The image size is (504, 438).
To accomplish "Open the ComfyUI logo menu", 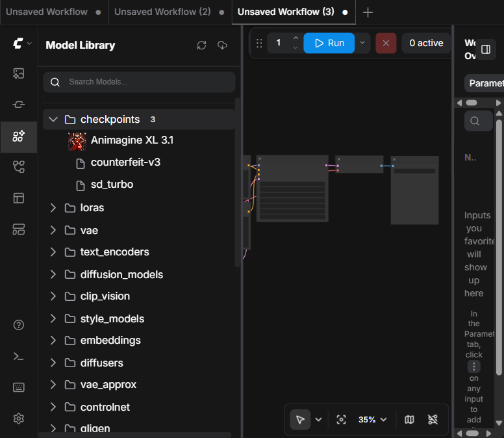I will 22,43.
